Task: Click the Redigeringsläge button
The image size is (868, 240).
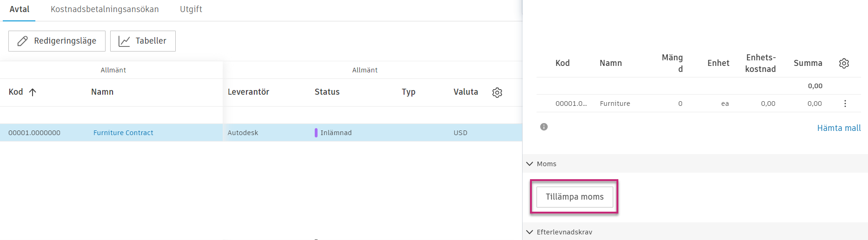Action: pyautogui.click(x=57, y=41)
